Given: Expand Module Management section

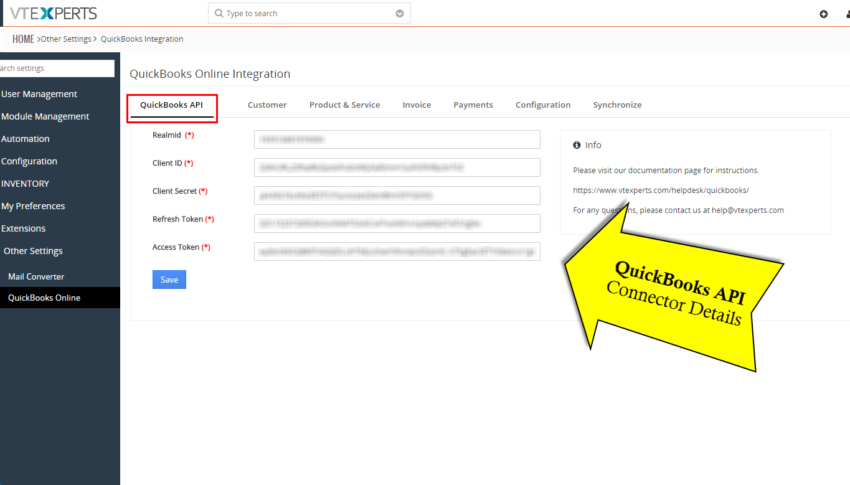Looking at the screenshot, I should pyautogui.click(x=45, y=116).
